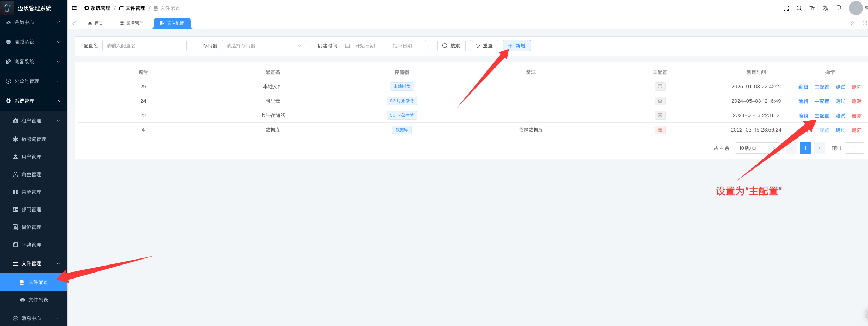868x326 pixels.
Task: Click the font size adjustment icon
Action: pos(812,8)
